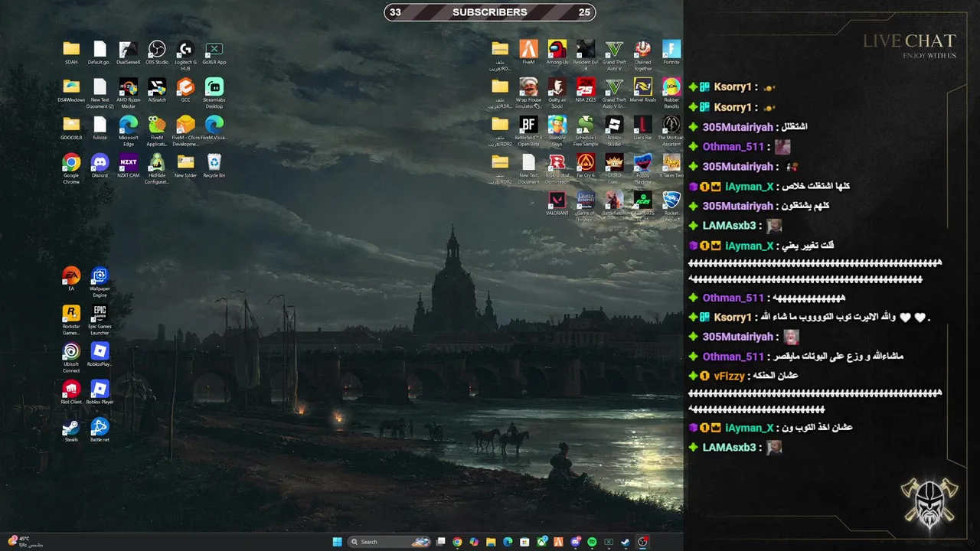This screenshot has width=980, height=551.
Task: Select the Marvel Rivals shortcut
Action: coord(643,90)
